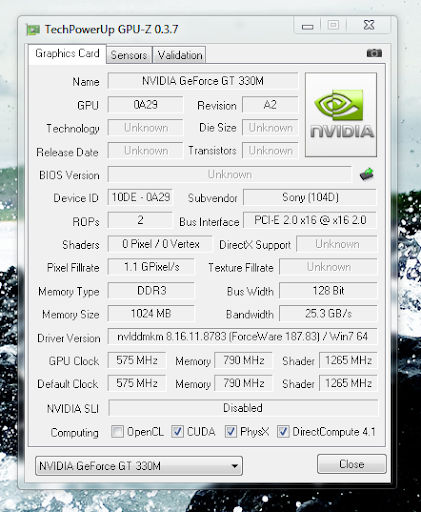Click the Die Size Unknown field
The width and height of the screenshot is (421, 512).
tap(270, 128)
